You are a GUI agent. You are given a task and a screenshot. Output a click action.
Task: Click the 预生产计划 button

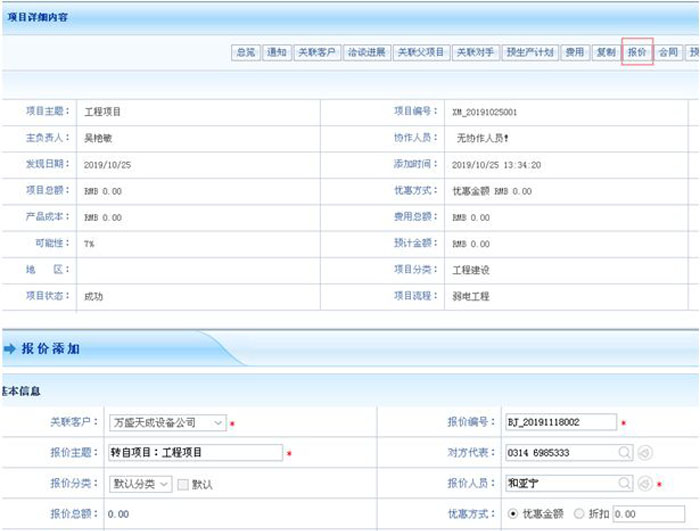[x=529, y=52]
